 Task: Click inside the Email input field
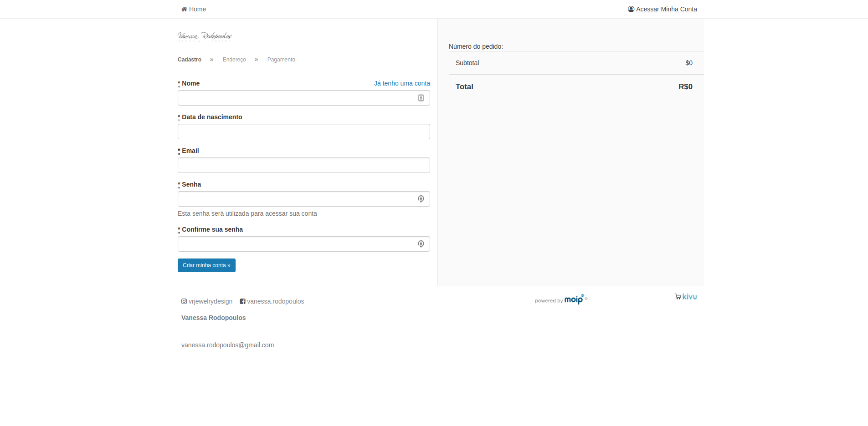coord(303,165)
